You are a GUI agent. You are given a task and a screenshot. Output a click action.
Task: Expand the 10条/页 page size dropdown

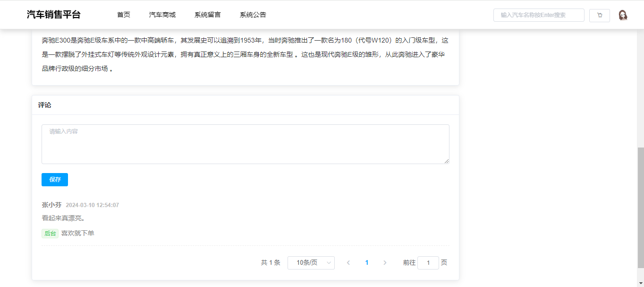click(x=311, y=263)
